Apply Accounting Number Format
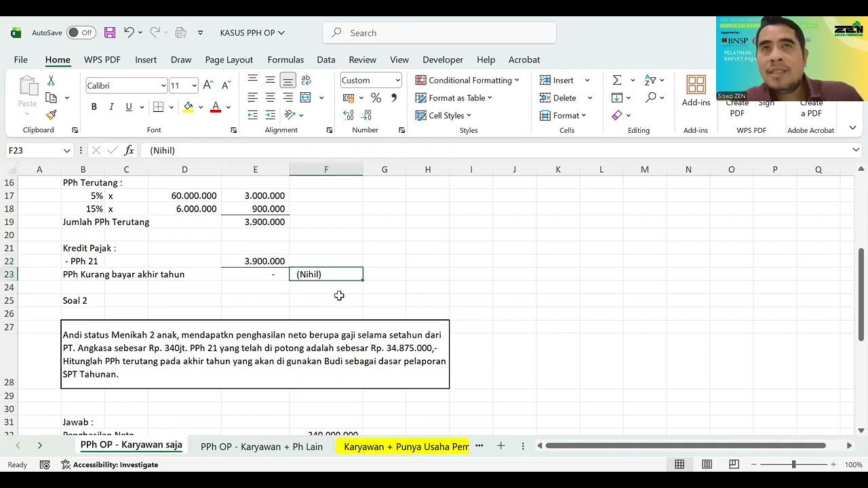The image size is (868, 488). [x=349, y=98]
